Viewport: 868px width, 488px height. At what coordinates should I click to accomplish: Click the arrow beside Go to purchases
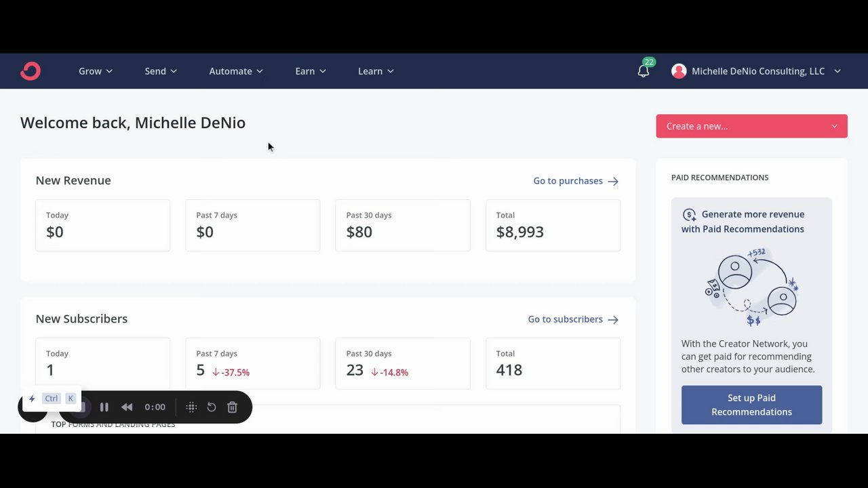click(x=613, y=181)
